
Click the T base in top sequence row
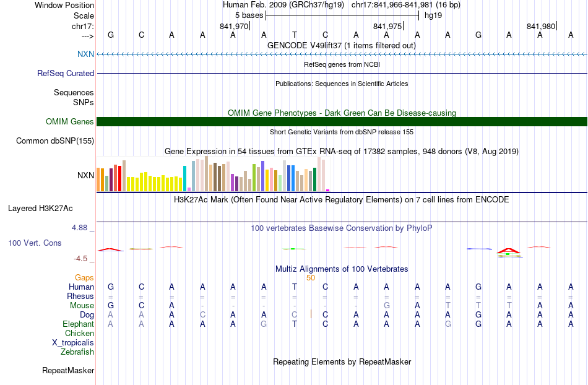[295, 35]
